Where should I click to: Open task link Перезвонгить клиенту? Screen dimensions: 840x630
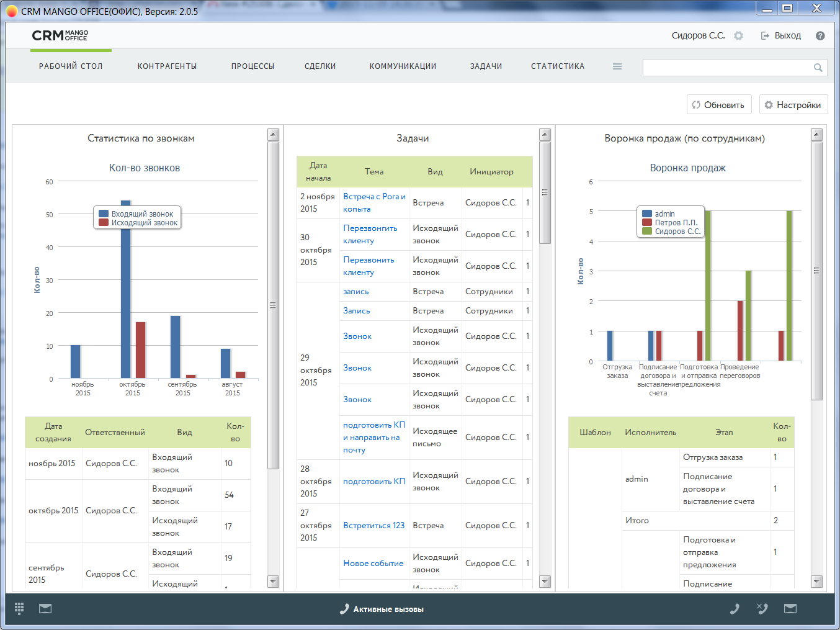pos(370,235)
